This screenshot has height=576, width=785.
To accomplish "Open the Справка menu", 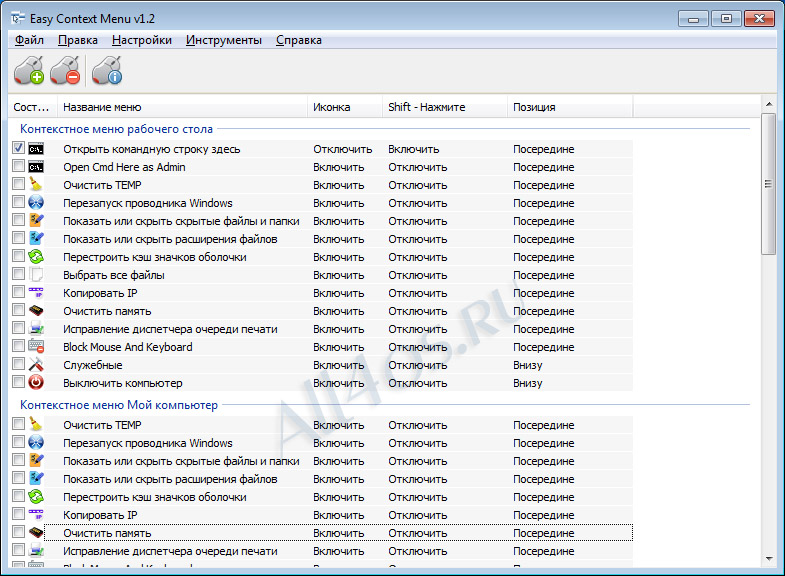I will click(298, 40).
